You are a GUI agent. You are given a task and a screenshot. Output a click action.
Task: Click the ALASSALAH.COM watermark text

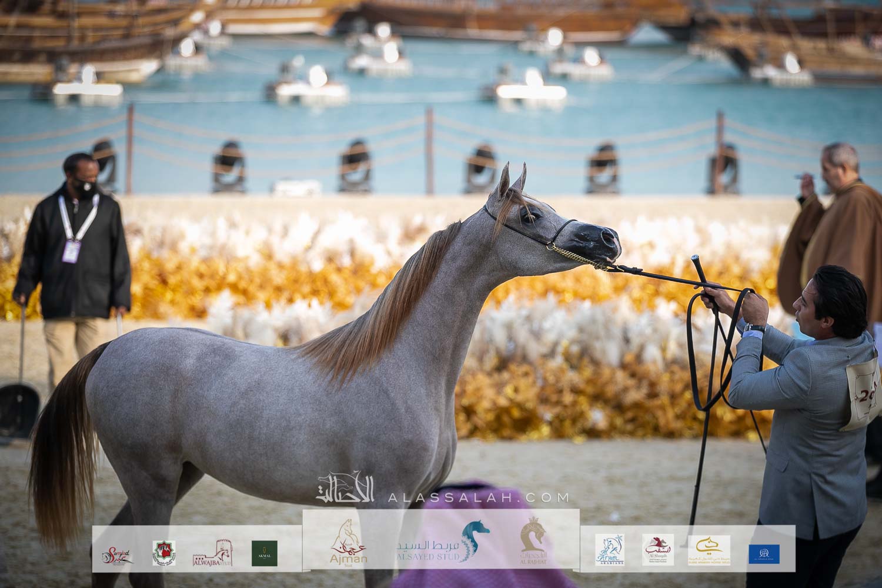click(478, 498)
